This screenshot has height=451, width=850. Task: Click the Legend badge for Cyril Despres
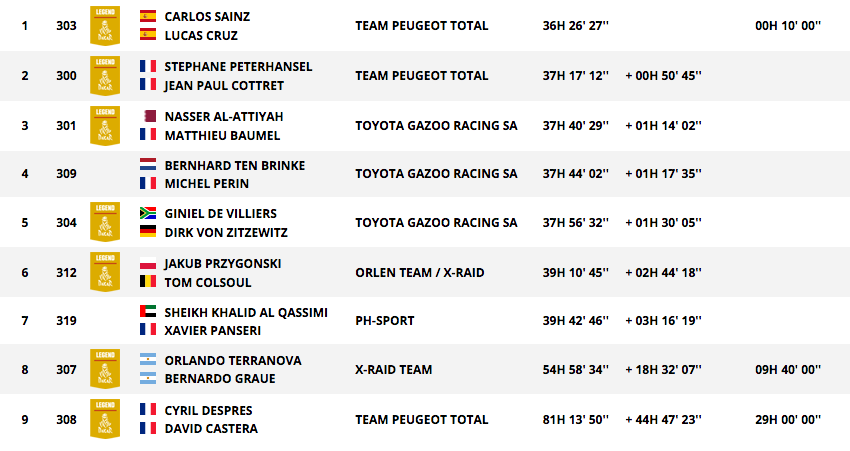[x=105, y=419]
